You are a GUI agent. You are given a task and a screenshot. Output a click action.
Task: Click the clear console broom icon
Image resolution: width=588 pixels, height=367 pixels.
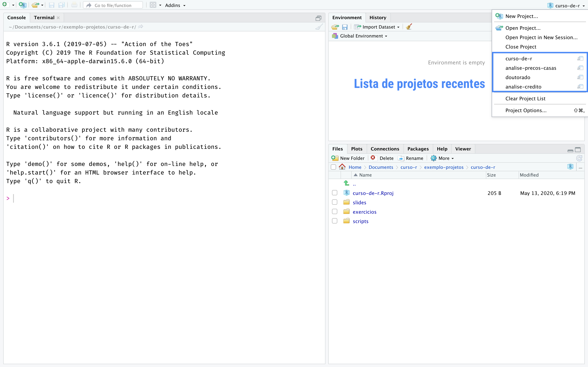click(x=319, y=27)
